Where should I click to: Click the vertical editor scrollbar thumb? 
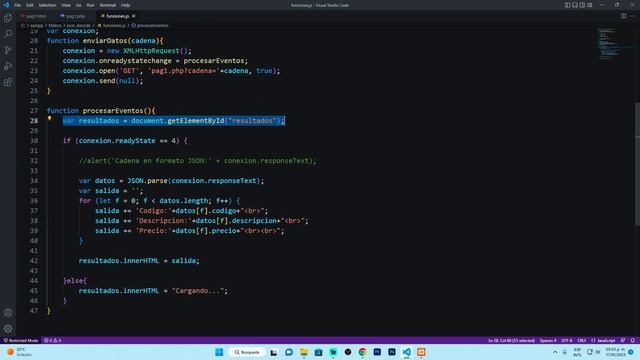coord(638,163)
